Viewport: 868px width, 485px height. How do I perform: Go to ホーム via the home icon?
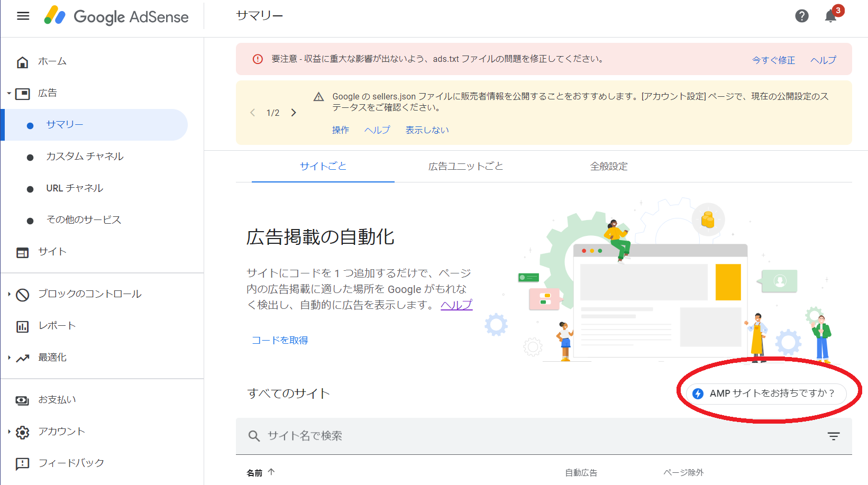pyautogui.click(x=22, y=62)
